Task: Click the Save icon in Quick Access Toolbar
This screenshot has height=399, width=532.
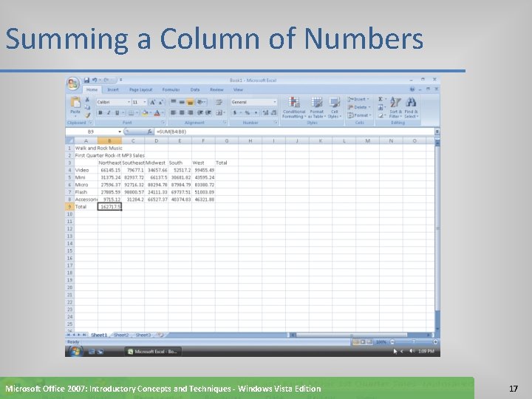Action: [86, 80]
